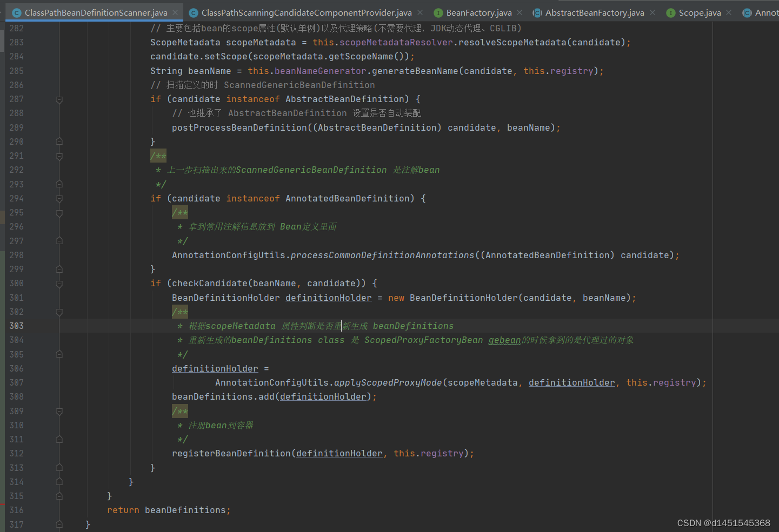Screen dimensions: 779x532
Task: Open ClassPathScanningCandidateComponentProvider.java tab
Action: (307, 12)
